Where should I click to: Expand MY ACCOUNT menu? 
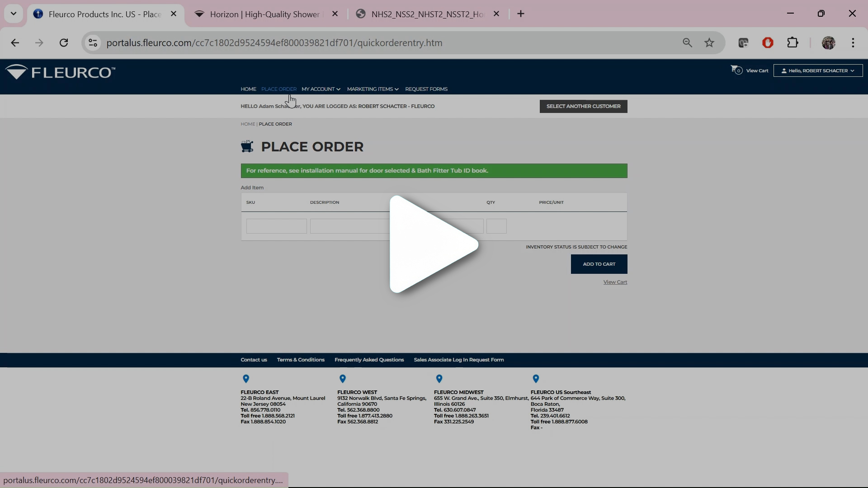pyautogui.click(x=321, y=89)
